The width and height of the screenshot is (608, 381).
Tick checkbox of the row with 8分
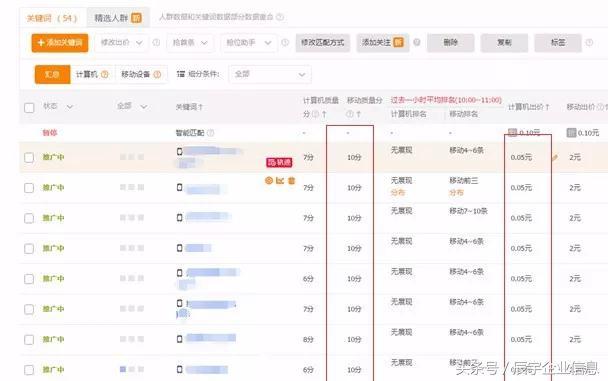pyautogui.click(x=29, y=340)
